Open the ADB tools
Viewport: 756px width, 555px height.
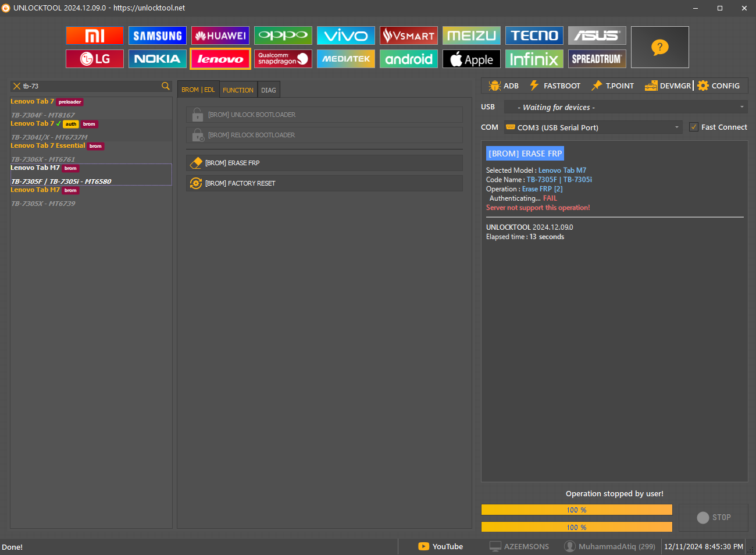(504, 86)
